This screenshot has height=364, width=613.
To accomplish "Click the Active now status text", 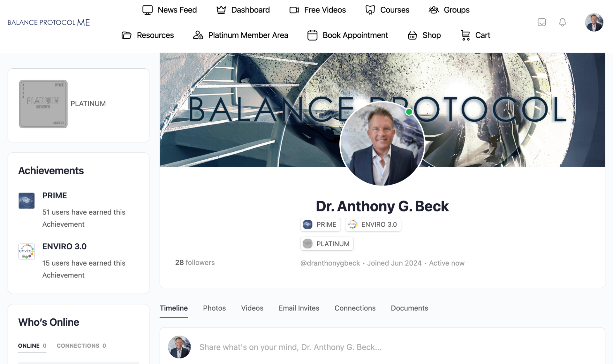I will (447, 263).
